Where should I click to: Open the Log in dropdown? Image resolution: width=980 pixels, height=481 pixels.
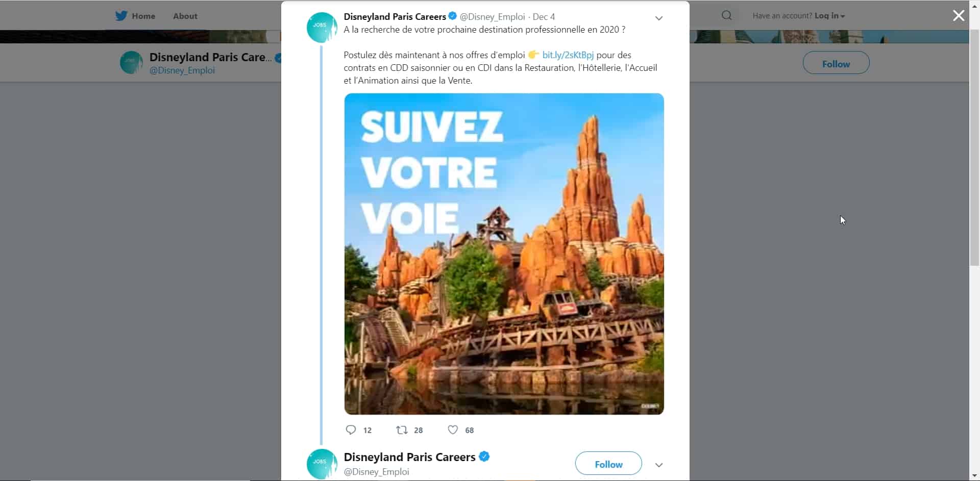829,16
